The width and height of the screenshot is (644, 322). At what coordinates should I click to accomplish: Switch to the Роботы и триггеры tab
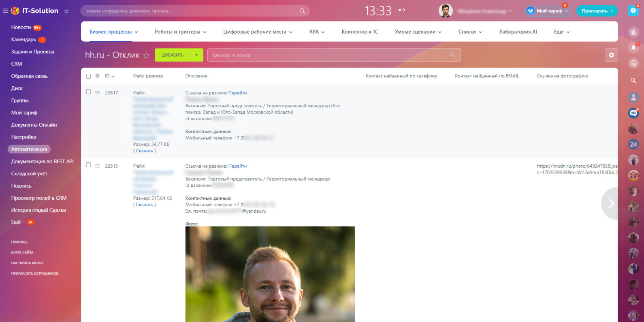tap(177, 32)
